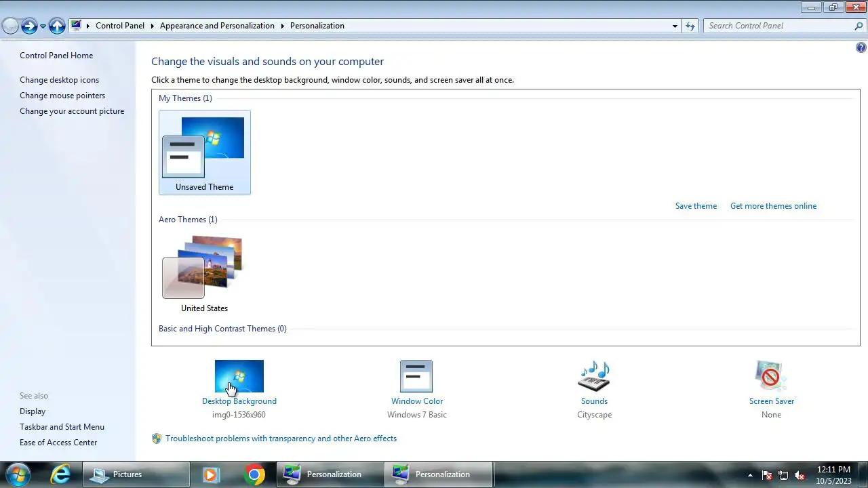This screenshot has width=868, height=488.
Task: Select the United States Aero theme
Action: click(204, 274)
